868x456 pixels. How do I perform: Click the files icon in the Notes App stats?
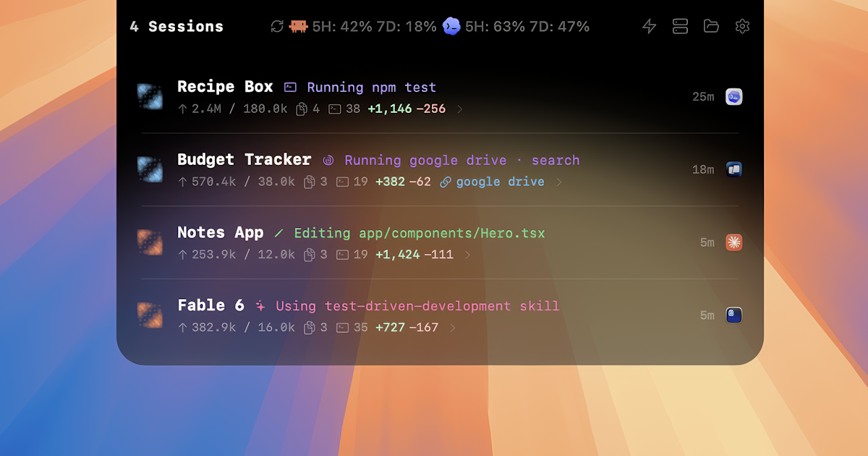(x=310, y=255)
